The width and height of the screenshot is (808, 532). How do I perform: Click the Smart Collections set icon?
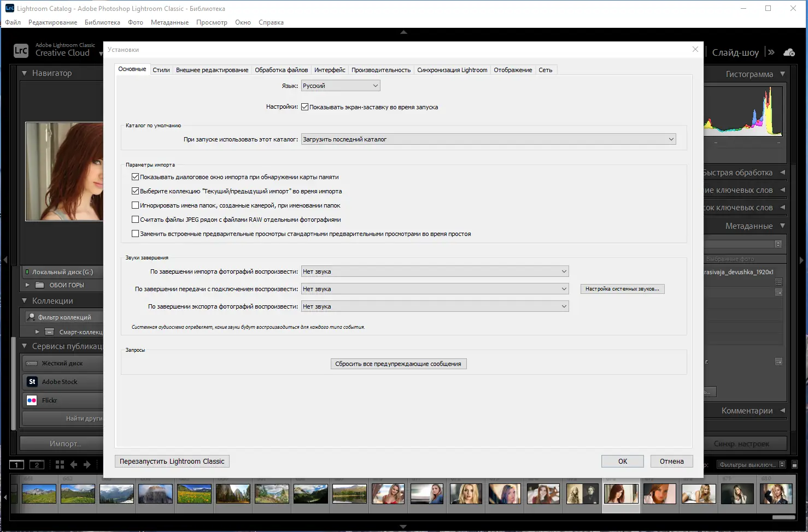click(49, 332)
